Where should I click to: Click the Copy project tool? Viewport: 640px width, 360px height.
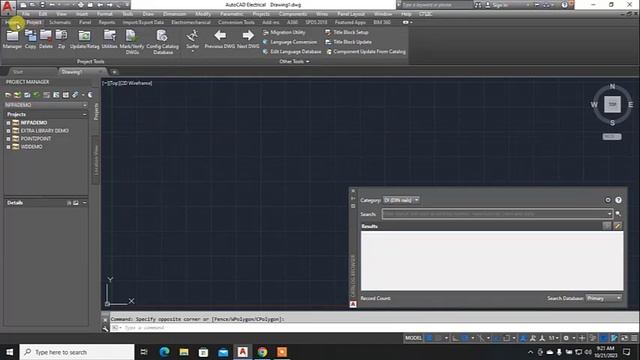(x=31, y=39)
